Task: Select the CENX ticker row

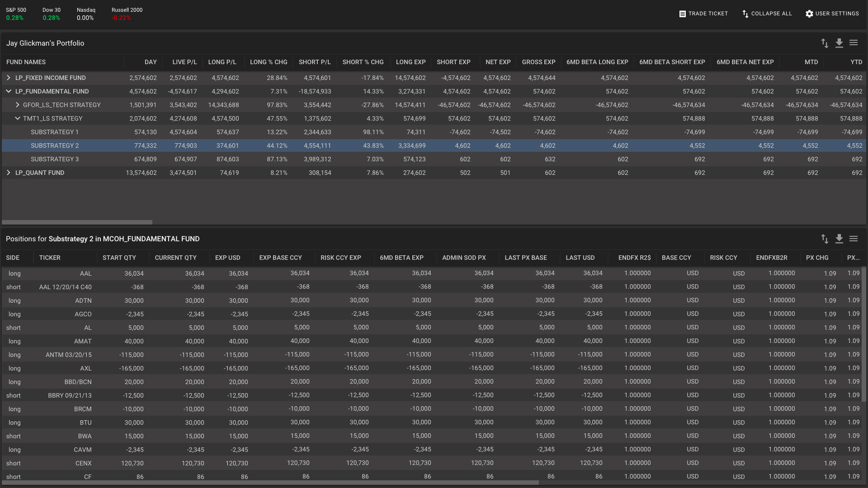Action: pyautogui.click(x=432, y=463)
